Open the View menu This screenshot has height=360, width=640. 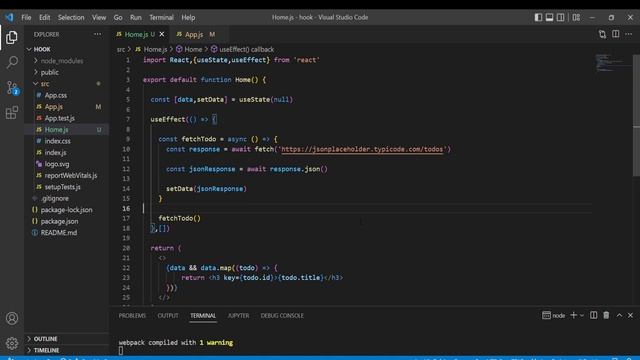[99, 17]
